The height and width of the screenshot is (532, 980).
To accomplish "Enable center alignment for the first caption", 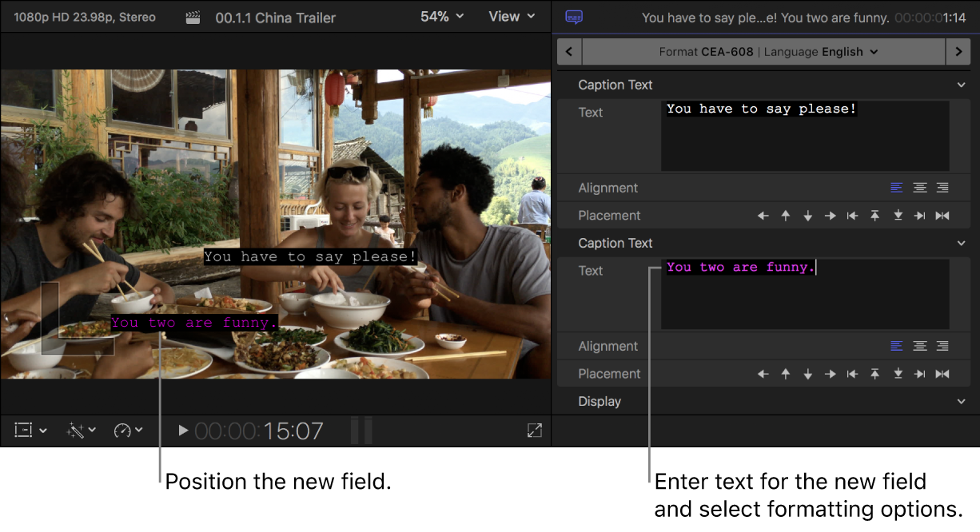I will (x=919, y=187).
